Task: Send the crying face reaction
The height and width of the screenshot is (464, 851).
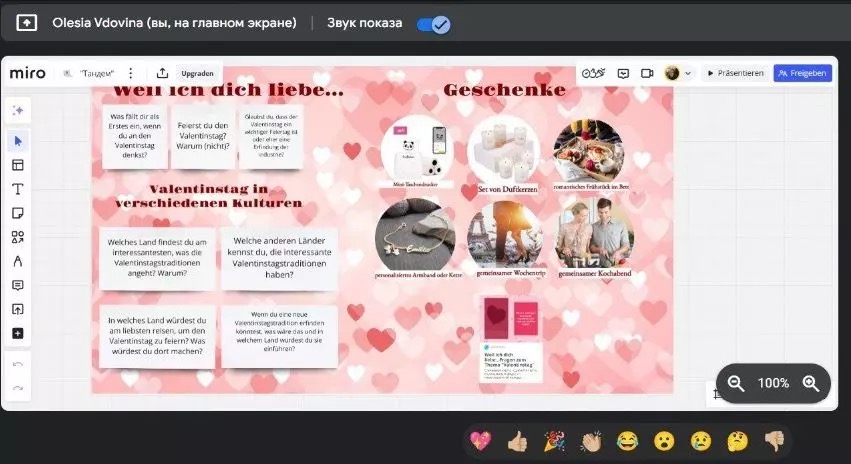Action: pyautogui.click(x=701, y=441)
